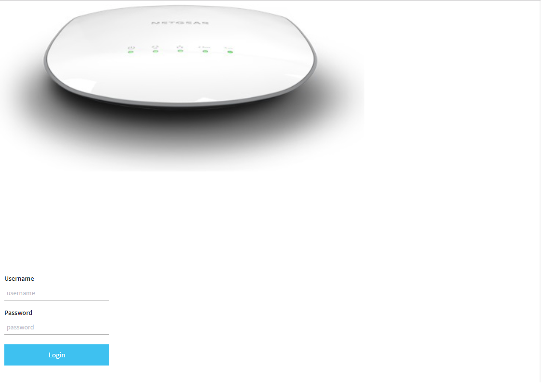Click the rightmost green LED indicator
The width and height of the screenshot is (542, 392).
point(230,52)
